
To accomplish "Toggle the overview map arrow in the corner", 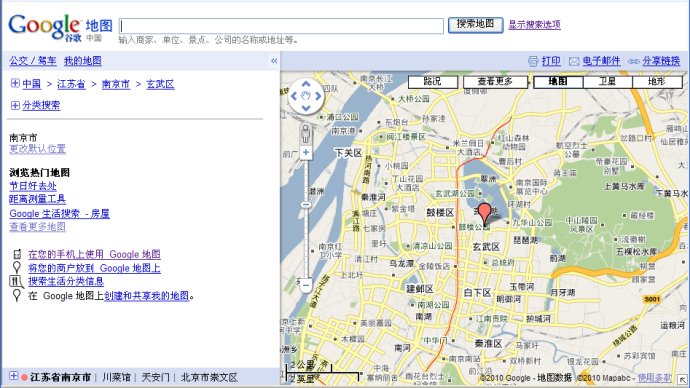I will pyautogui.click(x=683, y=379).
